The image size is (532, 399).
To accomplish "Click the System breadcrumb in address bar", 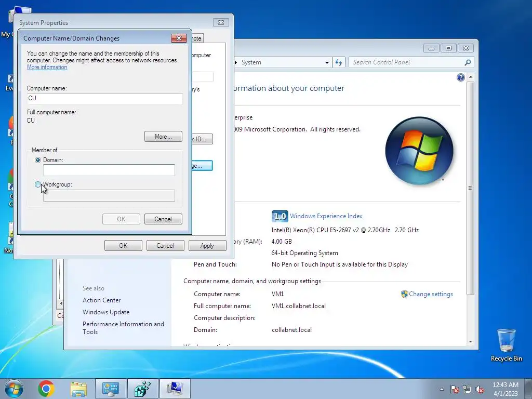I will click(x=251, y=62).
